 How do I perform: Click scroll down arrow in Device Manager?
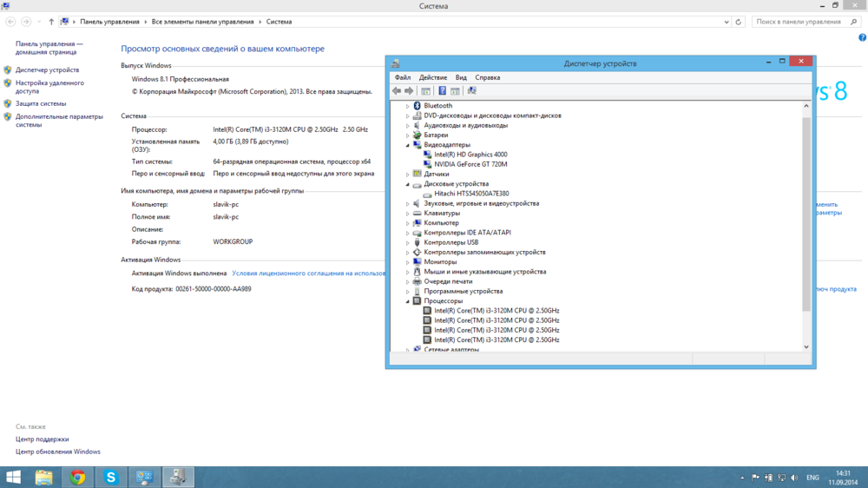806,346
